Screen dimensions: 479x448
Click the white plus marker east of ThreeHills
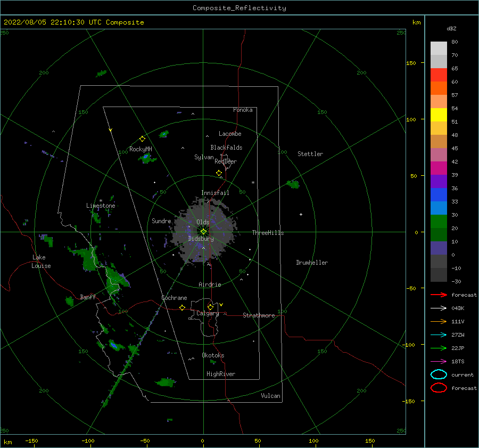(x=301, y=214)
